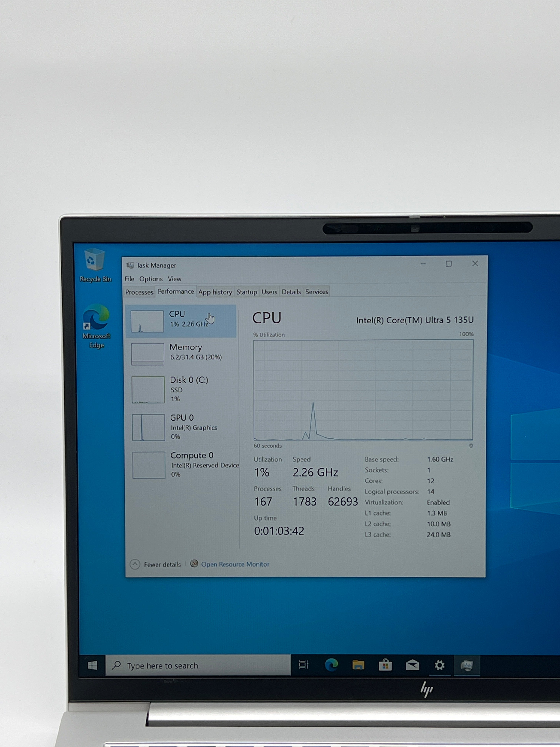Switch to the Details tab
Viewport: 560px width, 747px height.
(x=291, y=292)
